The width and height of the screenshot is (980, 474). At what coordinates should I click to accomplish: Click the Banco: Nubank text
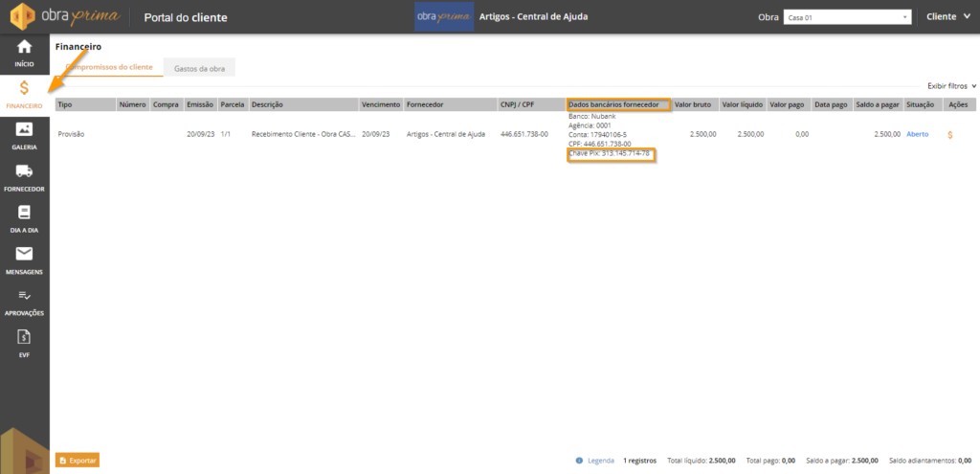click(x=593, y=116)
